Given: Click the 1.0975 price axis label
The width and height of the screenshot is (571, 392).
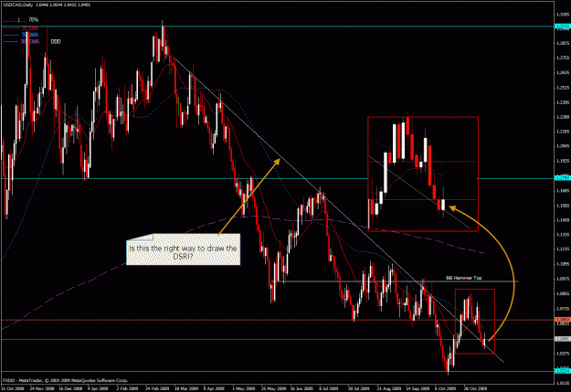Looking at the screenshot, I should pos(562,279).
